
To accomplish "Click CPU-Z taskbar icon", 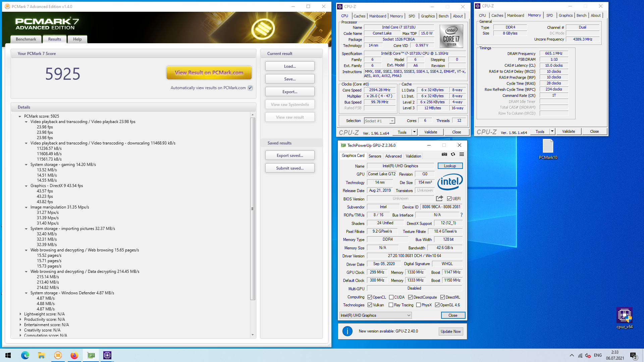I will pos(107,355).
